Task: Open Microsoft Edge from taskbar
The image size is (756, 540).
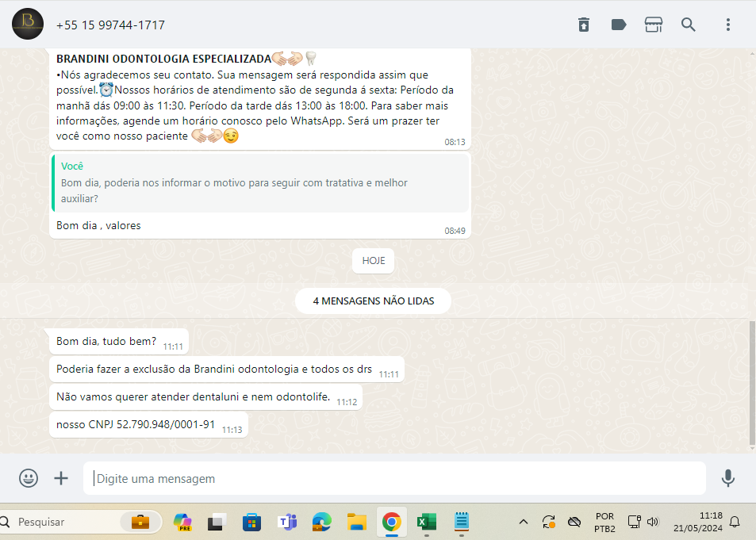Action: 321,522
